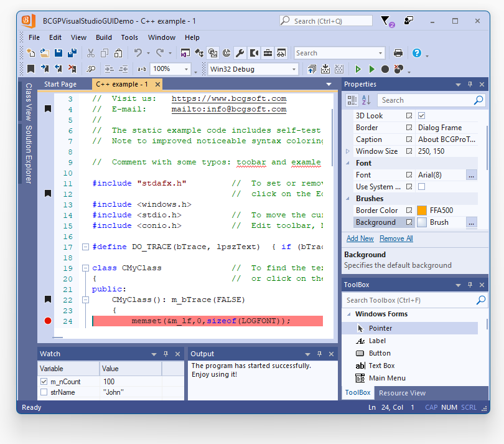Expand the Window Size property row
This screenshot has width=504, height=444.
coord(347,151)
